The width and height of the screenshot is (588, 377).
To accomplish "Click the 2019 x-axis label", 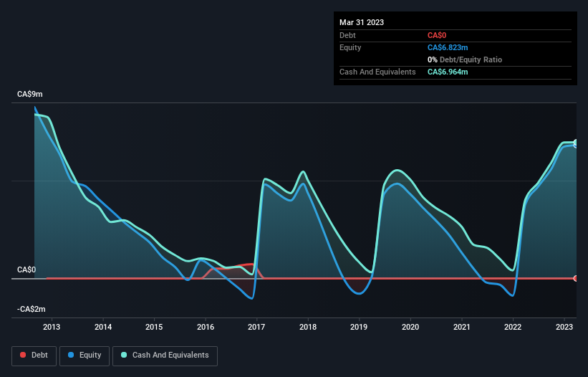I will (x=359, y=327).
